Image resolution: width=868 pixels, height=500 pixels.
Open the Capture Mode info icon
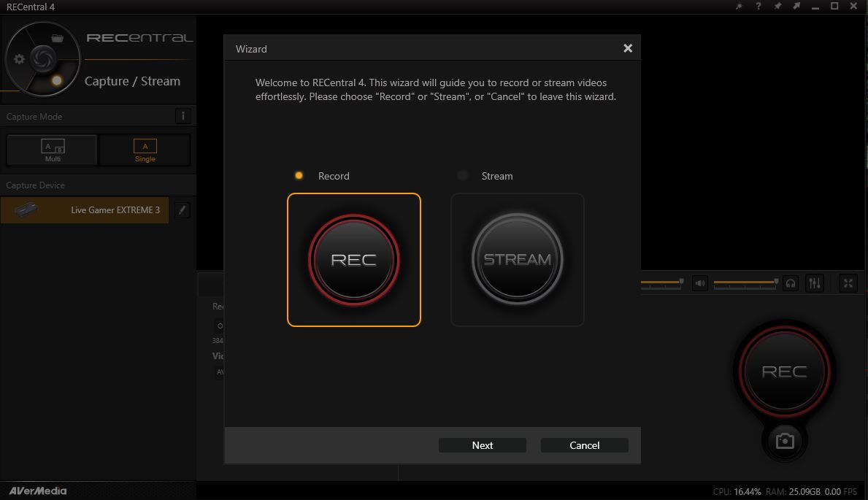coord(183,116)
